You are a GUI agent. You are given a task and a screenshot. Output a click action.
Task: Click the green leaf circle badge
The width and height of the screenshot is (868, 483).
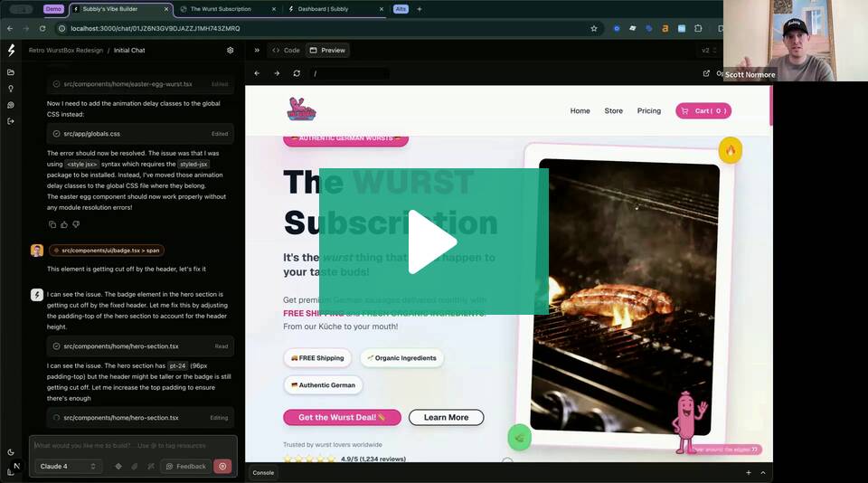[x=519, y=438]
